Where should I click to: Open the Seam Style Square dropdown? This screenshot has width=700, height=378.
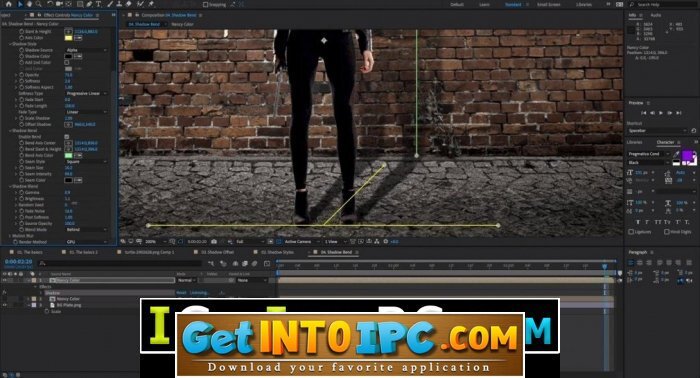(x=86, y=162)
